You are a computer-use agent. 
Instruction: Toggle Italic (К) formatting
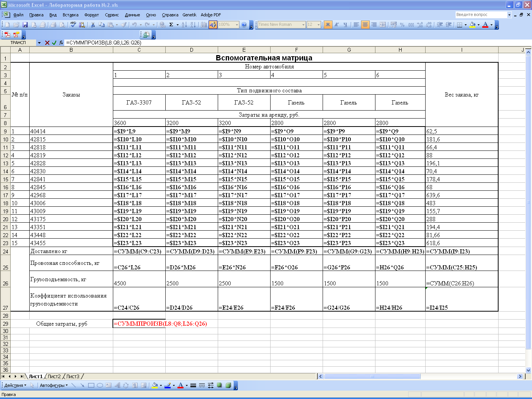336,25
